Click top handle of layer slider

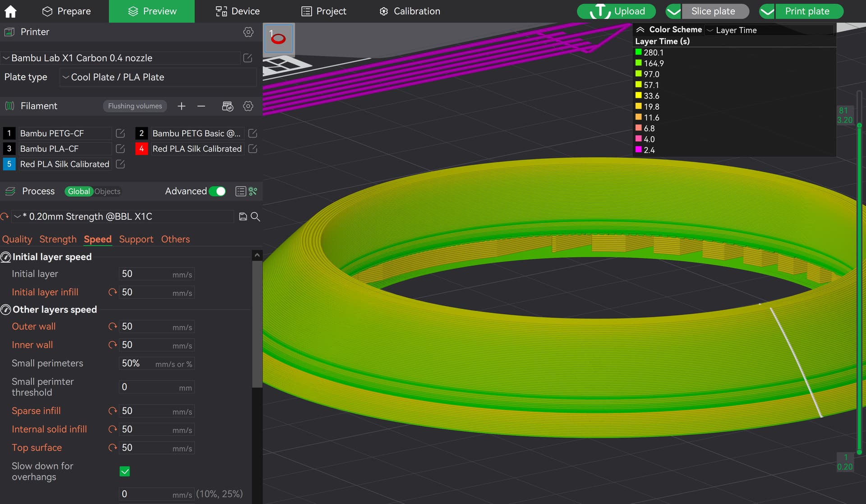859,125
